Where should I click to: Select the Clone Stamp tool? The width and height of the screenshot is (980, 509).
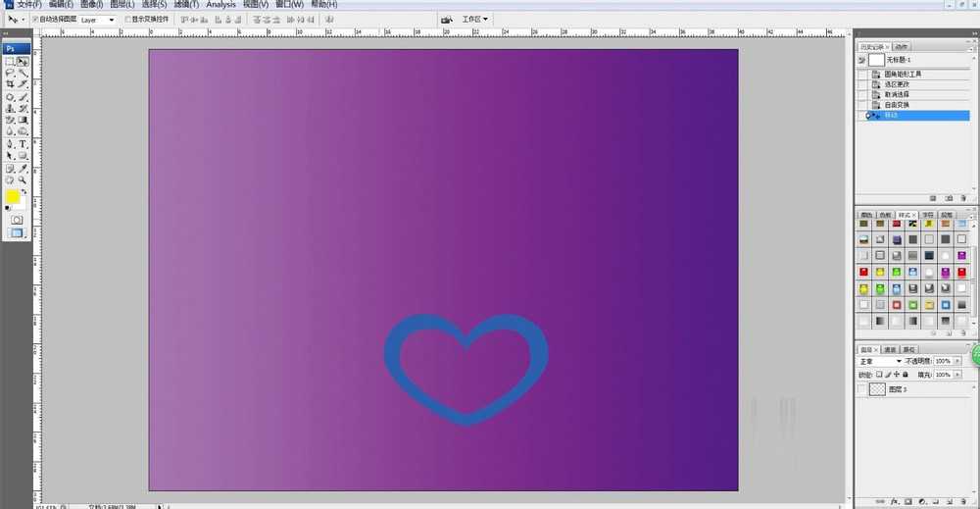[x=10, y=109]
